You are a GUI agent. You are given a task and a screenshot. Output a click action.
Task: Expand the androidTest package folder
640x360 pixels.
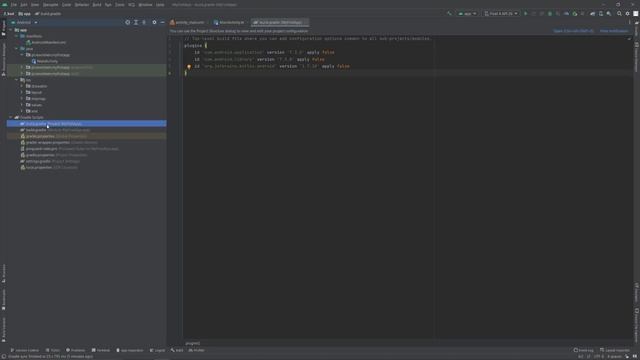22,67
